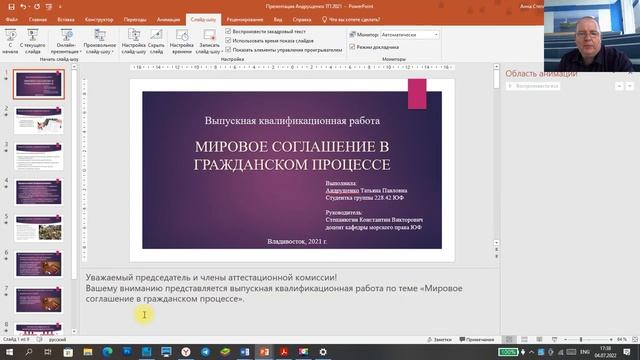Switch to Главная ribbon tab
This screenshot has height=360, width=640.
(38, 19)
